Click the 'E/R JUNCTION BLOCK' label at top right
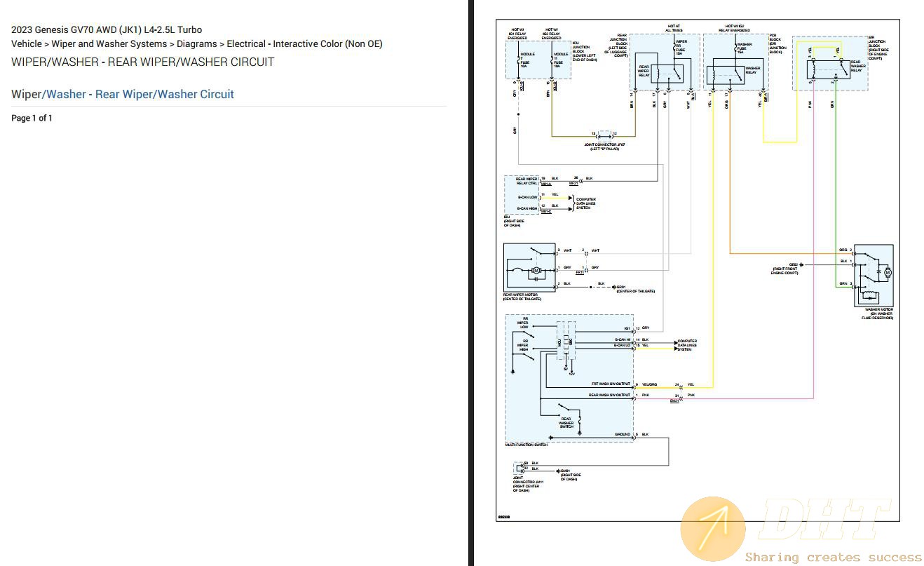924x566 pixels. pos(877,41)
